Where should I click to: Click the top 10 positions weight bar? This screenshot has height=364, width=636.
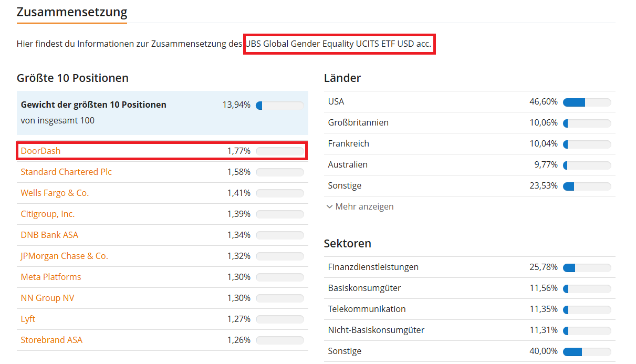280,106
